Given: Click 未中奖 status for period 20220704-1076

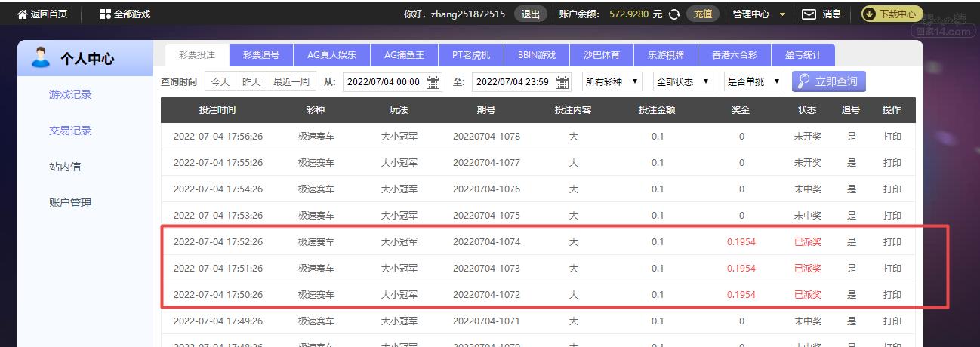Looking at the screenshot, I should pyautogui.click(x=807, y=189).
